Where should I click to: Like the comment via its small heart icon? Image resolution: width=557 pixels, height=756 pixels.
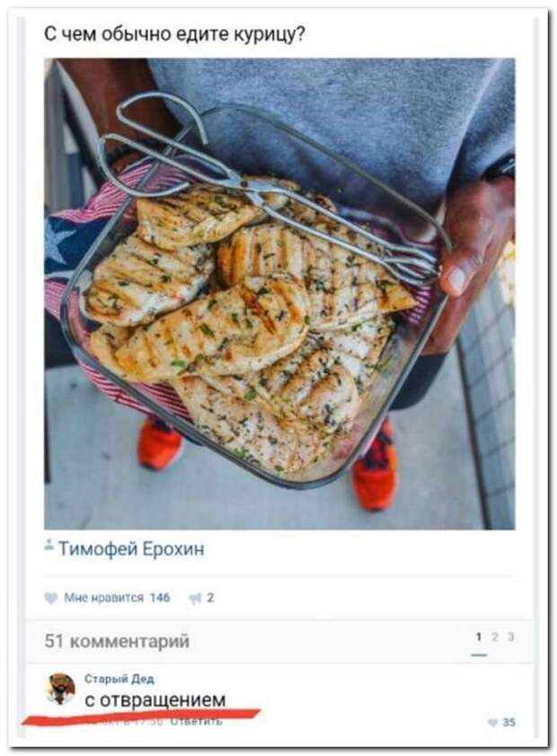tap(492, 722)
